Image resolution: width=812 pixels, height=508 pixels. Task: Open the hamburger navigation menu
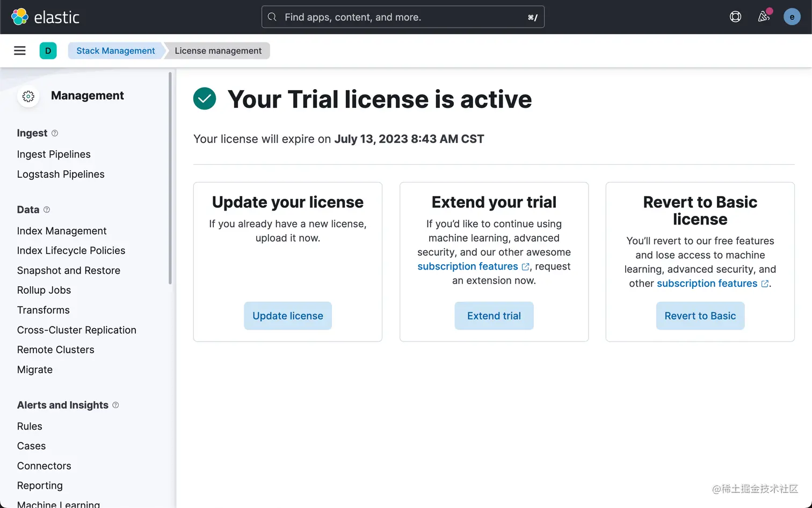click(20, 50)
